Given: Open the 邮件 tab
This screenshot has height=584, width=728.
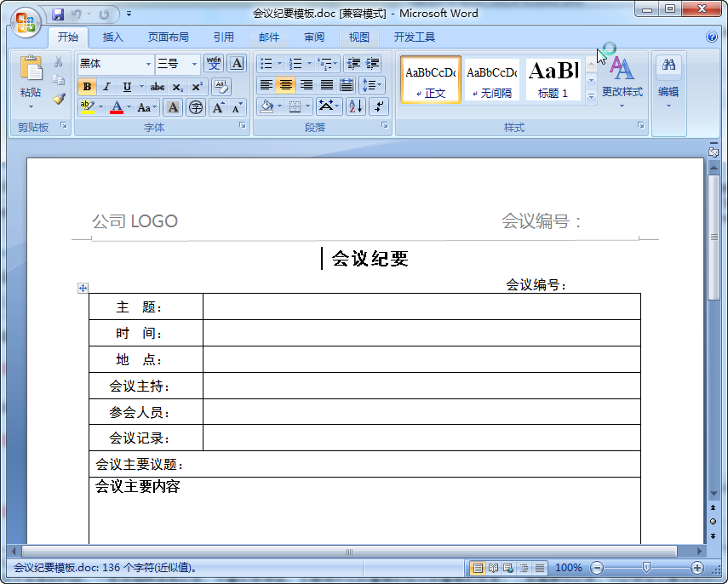Looking at the screenshot, I should (269, 37).
